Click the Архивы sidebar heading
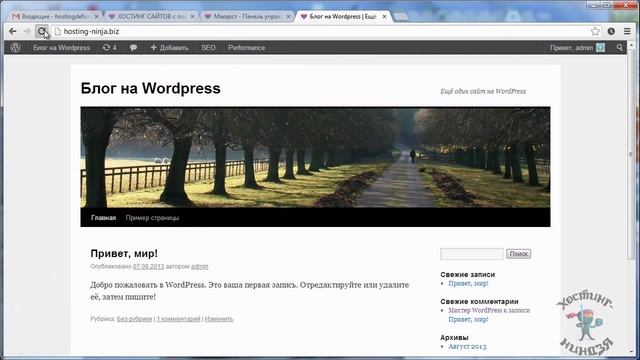 click(x=454, y=338)
